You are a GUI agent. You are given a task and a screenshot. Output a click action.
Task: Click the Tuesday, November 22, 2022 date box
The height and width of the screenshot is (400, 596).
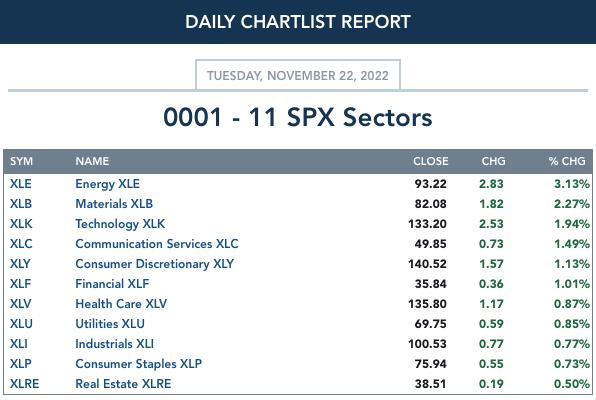pos(298,75)
